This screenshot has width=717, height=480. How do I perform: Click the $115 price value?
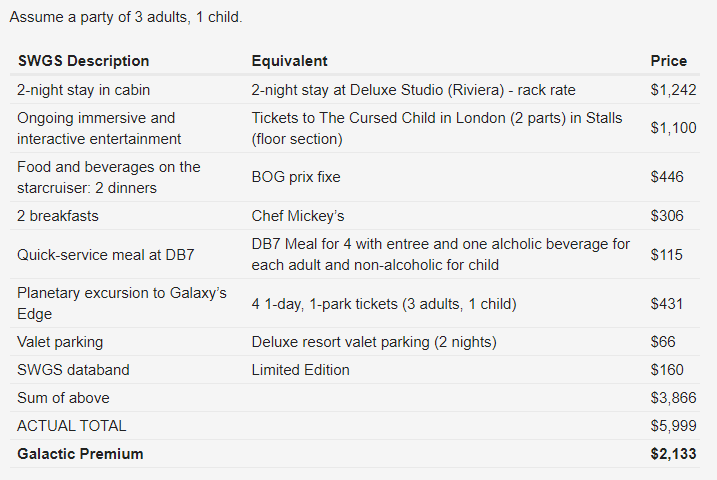tap(666, 255)
